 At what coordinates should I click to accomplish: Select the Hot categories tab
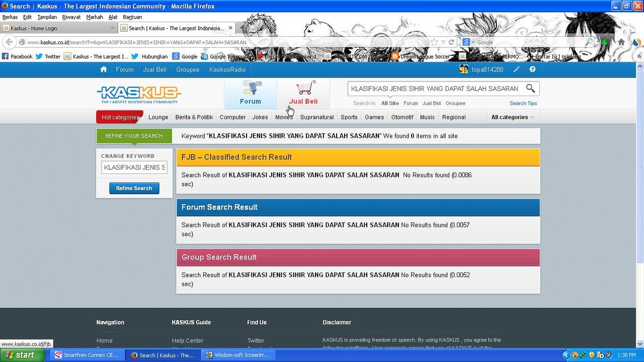(x=120, y=117)
